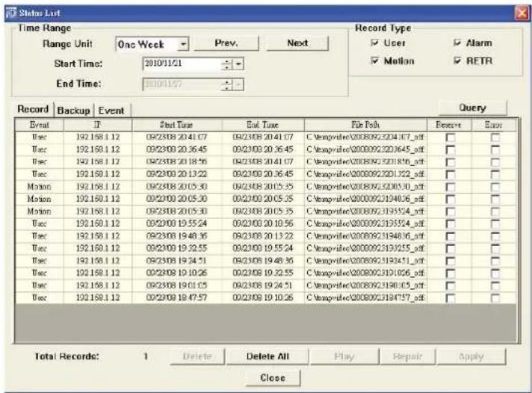The width and height of the screenshot is (532, 393).
Task: Click file path ending 20080923184757
Action: click(365, 298)
